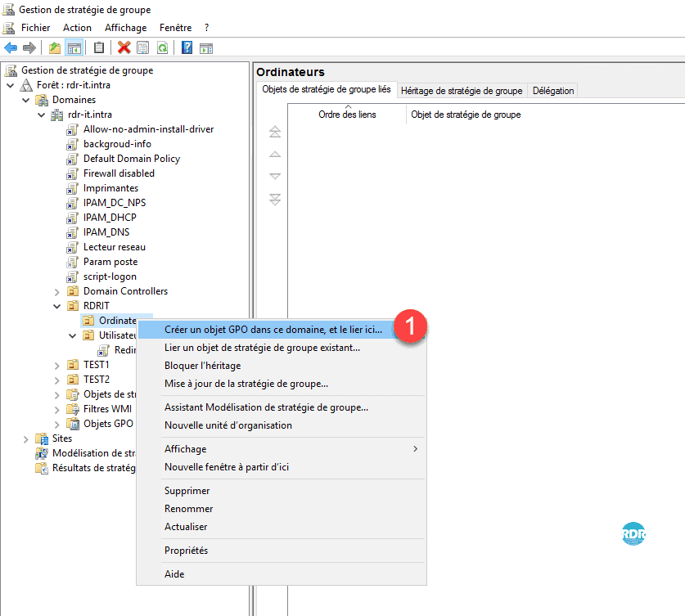Open Affichage submenu in context menu
The height and width of the screenshot is (616, 685).
[282, 449]
